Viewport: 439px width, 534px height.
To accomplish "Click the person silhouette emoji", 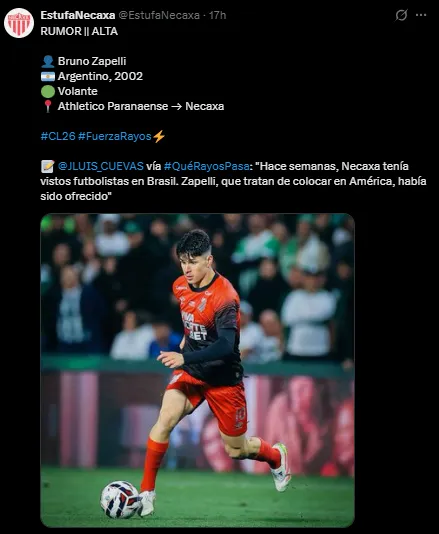I will point(48,62).
